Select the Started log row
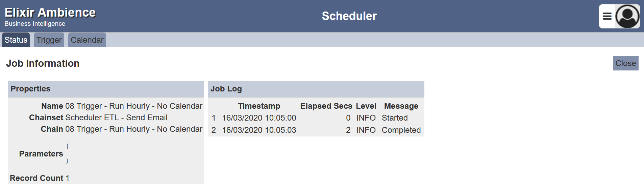 point(316,118)
